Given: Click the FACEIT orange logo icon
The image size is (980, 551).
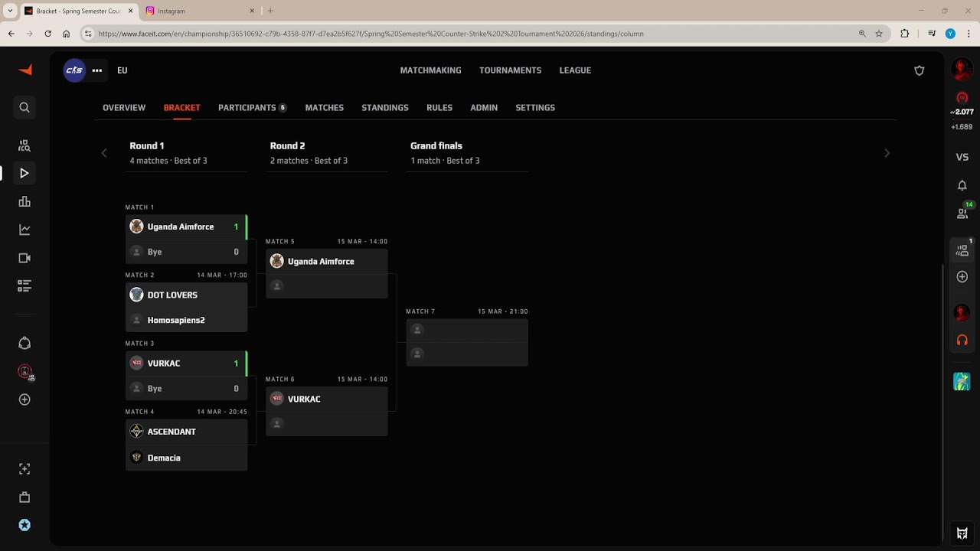Looking at the screenshot, I should [x=25, y=70].
